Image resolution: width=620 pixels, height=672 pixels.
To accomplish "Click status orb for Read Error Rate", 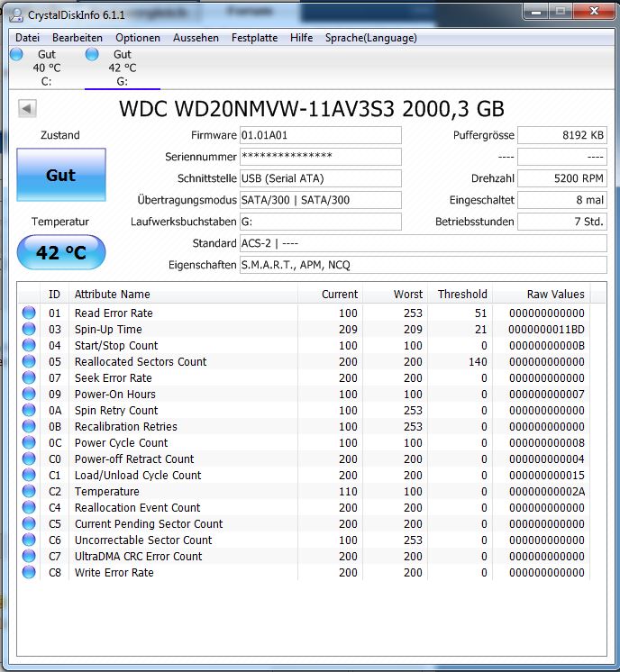I will [x=29, y=313].
